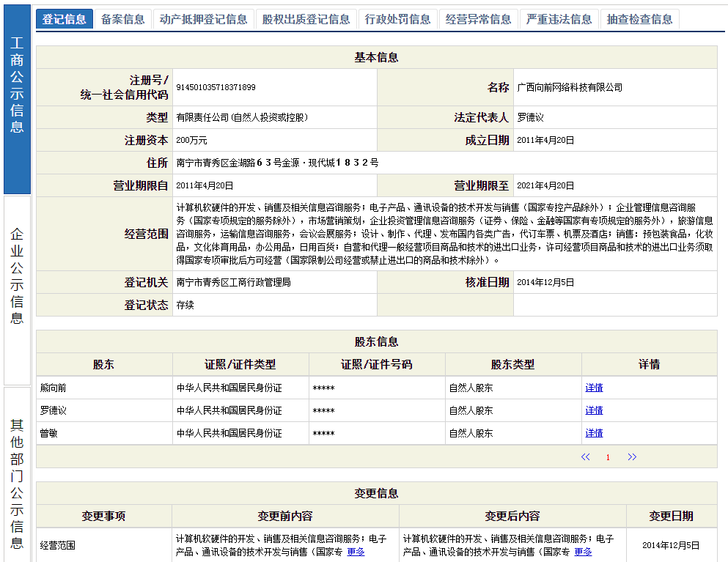Open 详情 for shareholder 罗德议
The width and height of the screenshot is (728, 562).
coord(593,410)
